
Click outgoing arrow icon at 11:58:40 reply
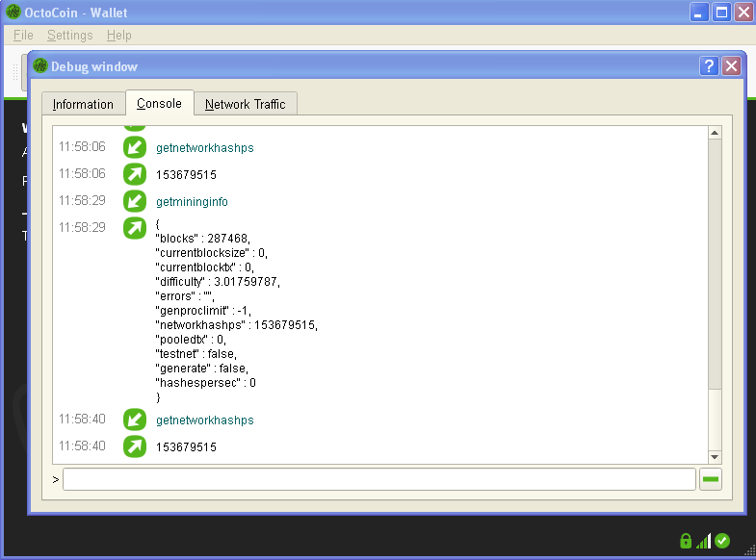tap(135, 446)
